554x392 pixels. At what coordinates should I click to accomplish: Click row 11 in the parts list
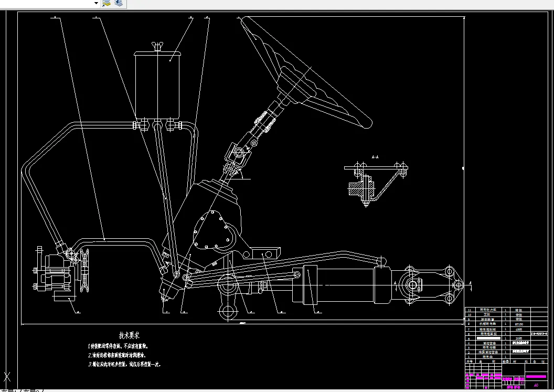coord(506,310)
